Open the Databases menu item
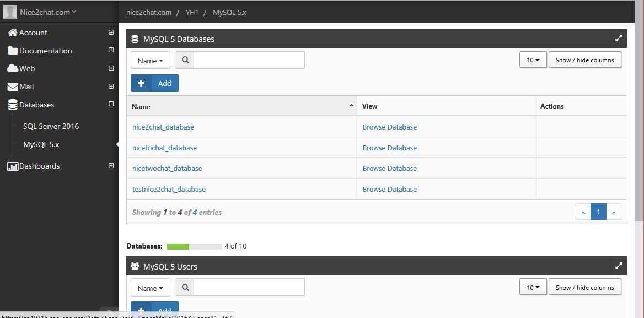644x318 pixels. (x=36, y=105)
